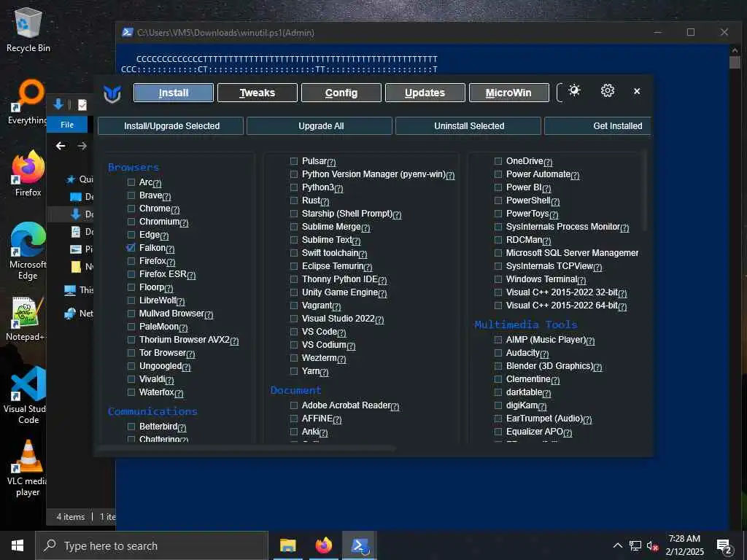Check the VS Code checkbox
This screenshot has height=560, width=747.
coord(294,332)
